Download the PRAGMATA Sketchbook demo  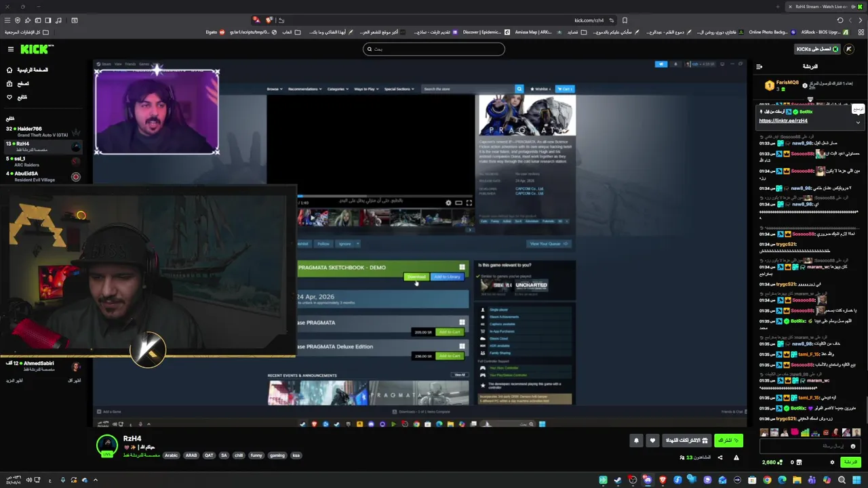[x=416, y=277]
